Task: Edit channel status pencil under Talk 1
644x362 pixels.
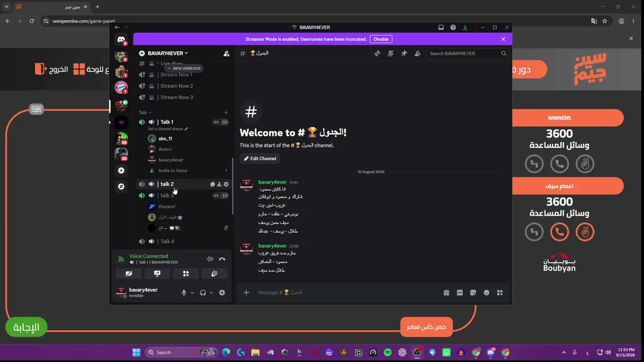Action: [x=186, y=129]
